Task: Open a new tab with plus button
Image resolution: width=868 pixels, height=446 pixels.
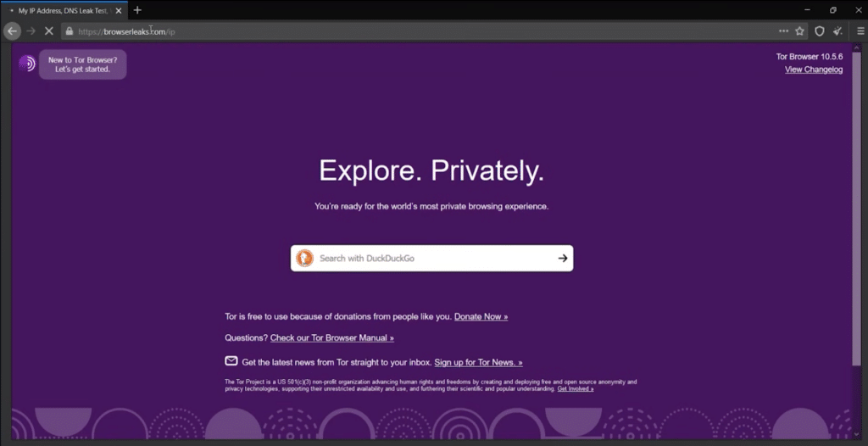Action: point(138,10)
